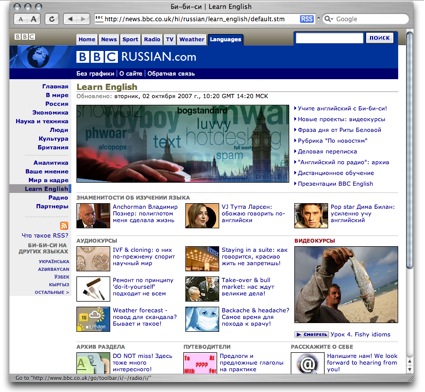Viewport: 425px width, 392px height.
Task: Click the vertical scrollbar thumb
Action: tap(410, 149)
